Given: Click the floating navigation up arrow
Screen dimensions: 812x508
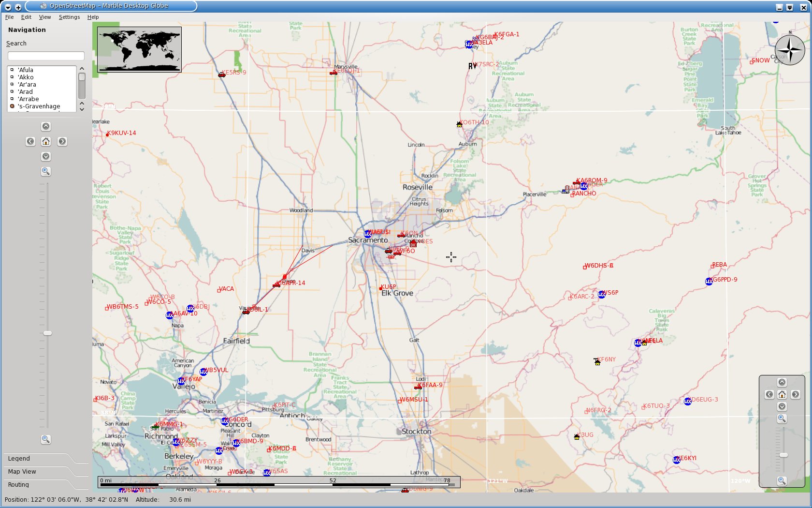Looking at the screenshot, I should point(782,382).
